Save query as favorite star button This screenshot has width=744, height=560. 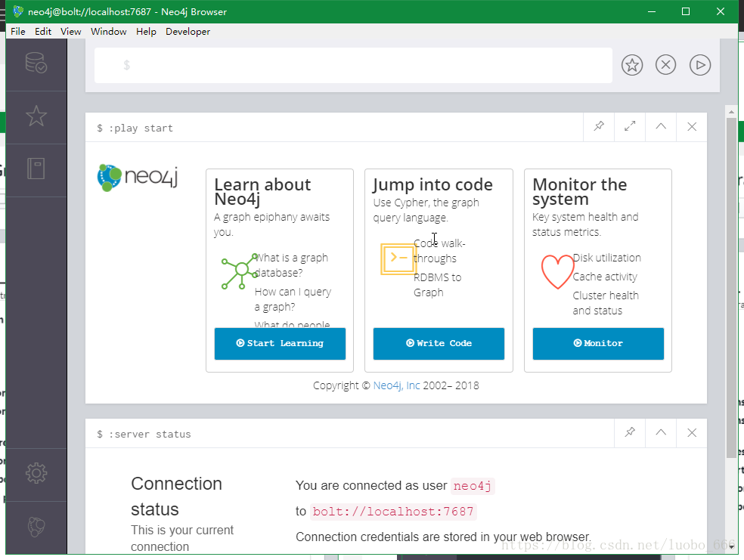pos(632,65)
